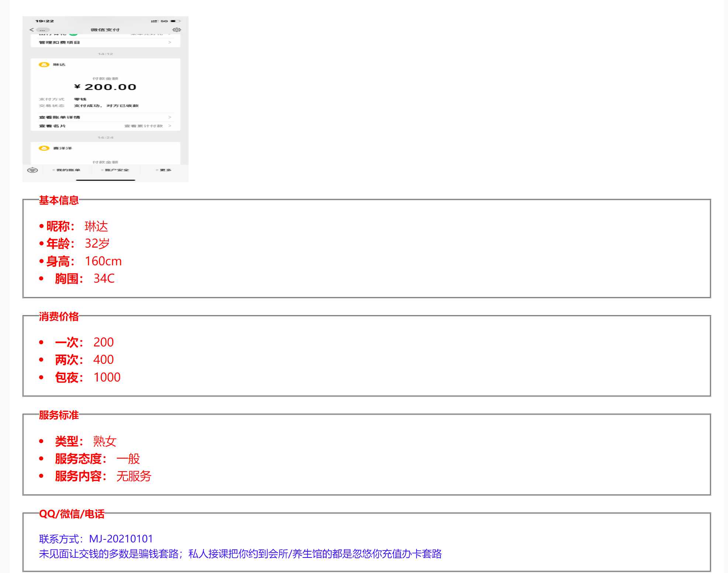Click the ¥200.00 payment amount
This screenshot has height=573, width=728.
(x=106, y=87)
